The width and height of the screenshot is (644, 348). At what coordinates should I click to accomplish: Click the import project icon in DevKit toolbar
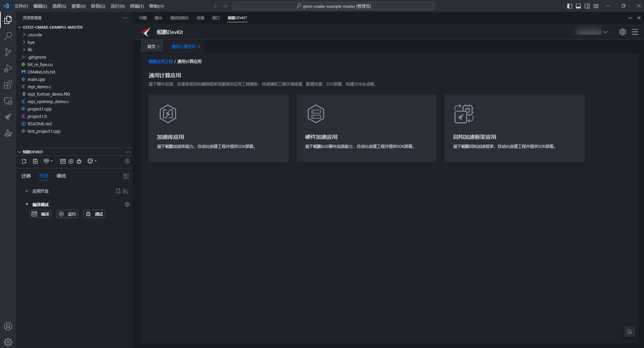point(35,161)
